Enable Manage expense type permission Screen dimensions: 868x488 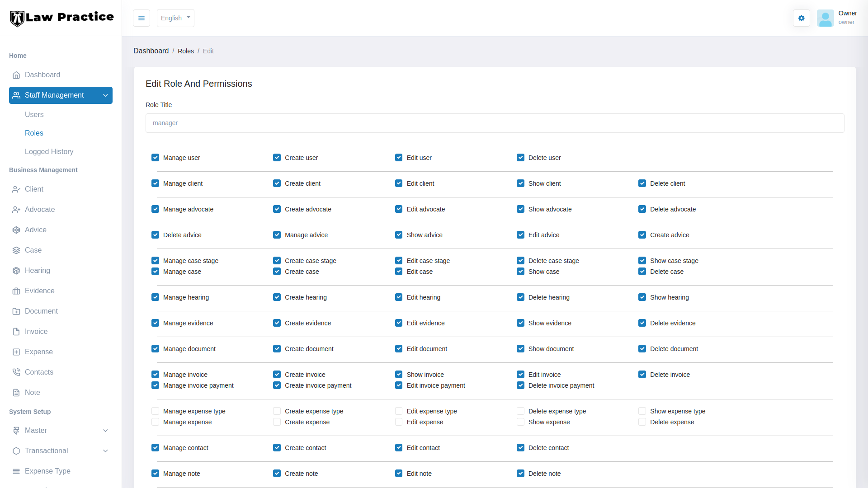(x=155, y=411)
